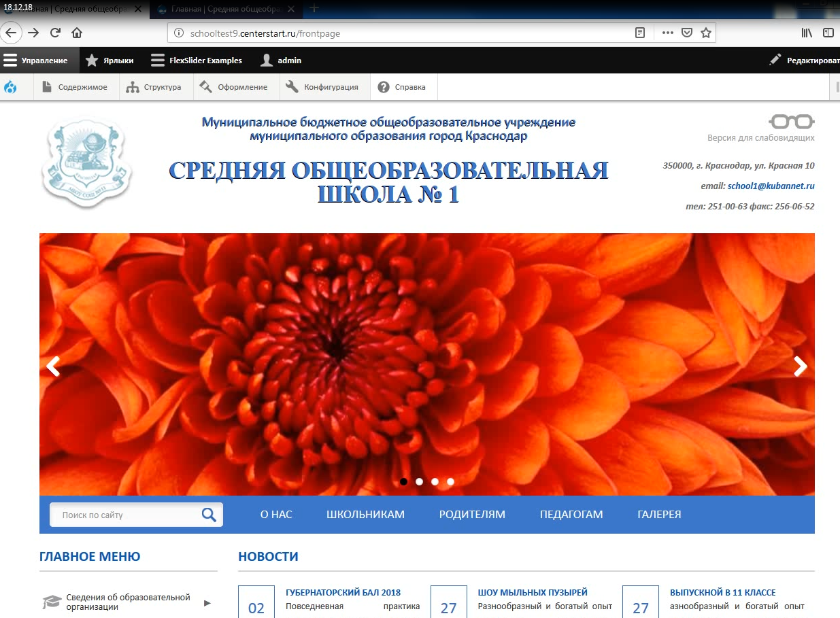Click the ГЛАВНОЕ МЕНЮ heading
Screen dimensions: 840x618
click(90, 556)
